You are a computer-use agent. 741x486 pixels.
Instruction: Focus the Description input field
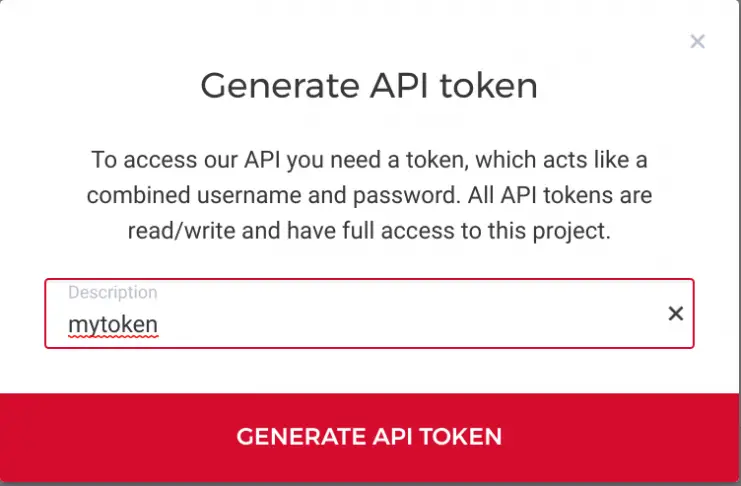click(370, 324)
